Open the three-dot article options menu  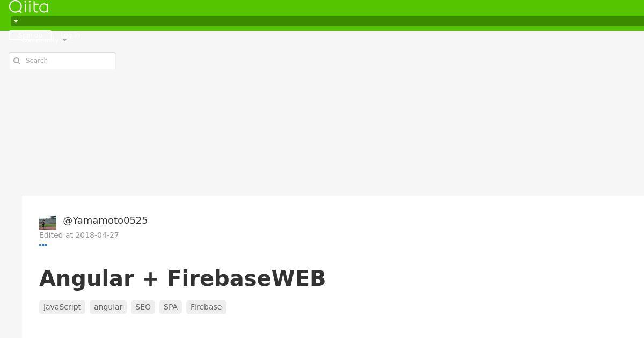coord(43,245)
